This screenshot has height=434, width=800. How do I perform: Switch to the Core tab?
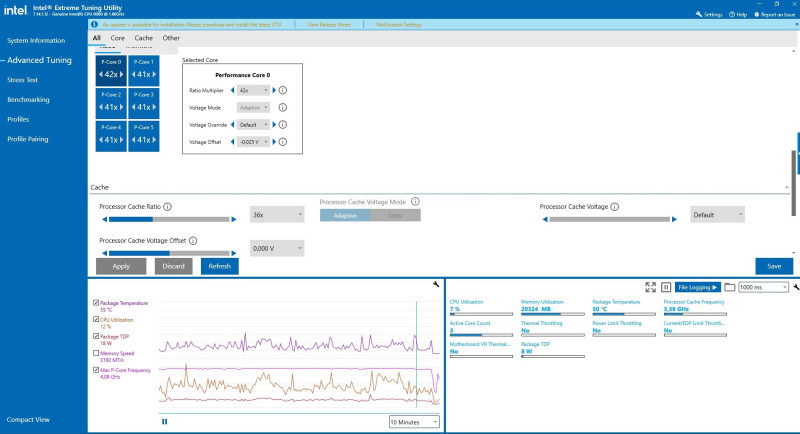[x=117, y=38]
